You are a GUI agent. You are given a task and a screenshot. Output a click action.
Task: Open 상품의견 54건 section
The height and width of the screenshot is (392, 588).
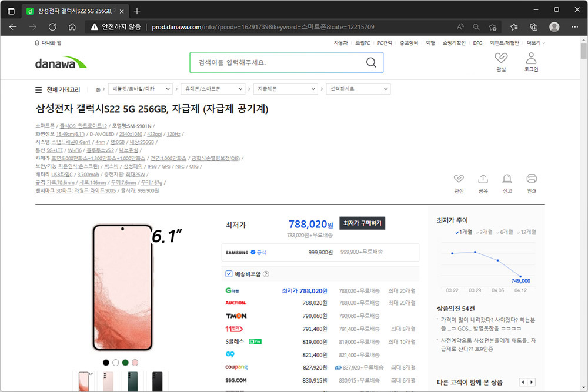point(456,308)
